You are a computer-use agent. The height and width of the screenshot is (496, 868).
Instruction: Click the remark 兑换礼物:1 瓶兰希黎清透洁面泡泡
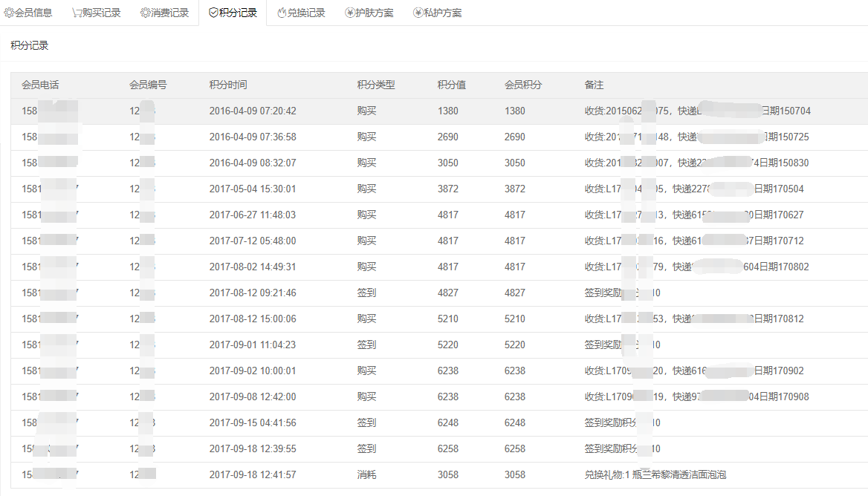(655, 475)
